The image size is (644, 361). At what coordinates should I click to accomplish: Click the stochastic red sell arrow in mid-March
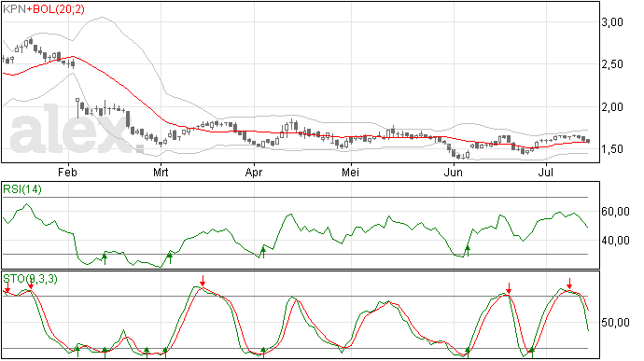pos(203,281)
